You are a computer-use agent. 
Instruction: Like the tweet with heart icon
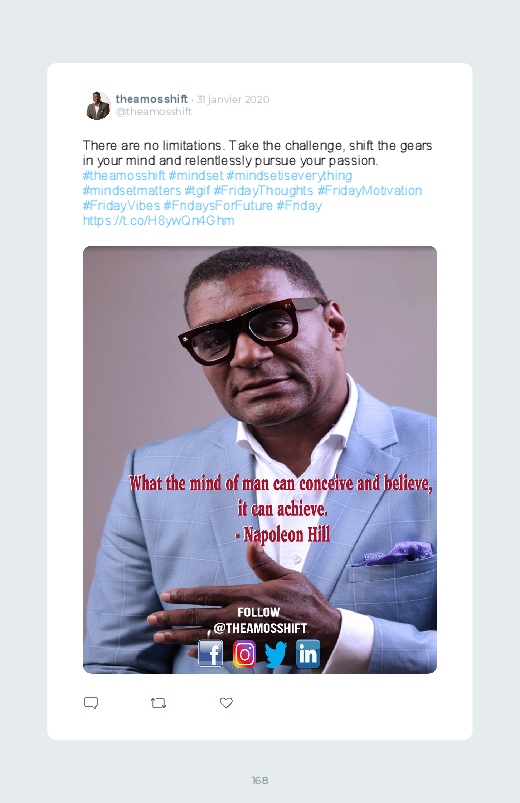pos(226,703)
